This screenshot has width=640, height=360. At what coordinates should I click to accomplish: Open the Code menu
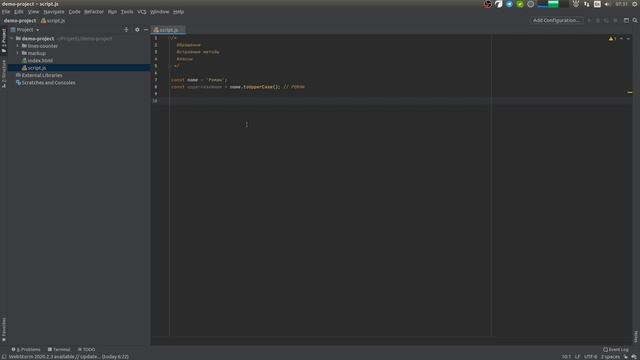[74, 12]
